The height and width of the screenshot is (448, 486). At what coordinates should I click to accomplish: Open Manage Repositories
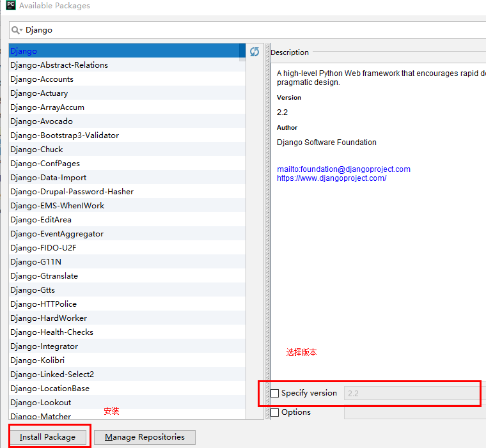pos(145,437)
